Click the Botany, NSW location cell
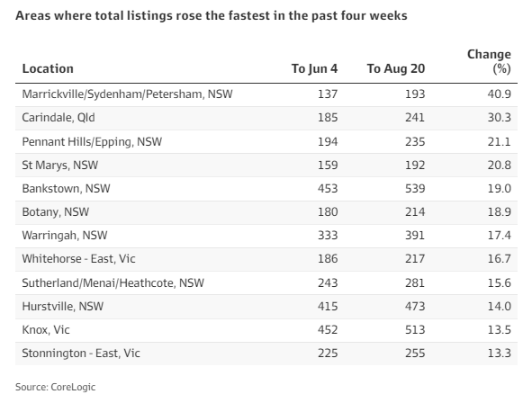532x403 pixels. point(56,212)
